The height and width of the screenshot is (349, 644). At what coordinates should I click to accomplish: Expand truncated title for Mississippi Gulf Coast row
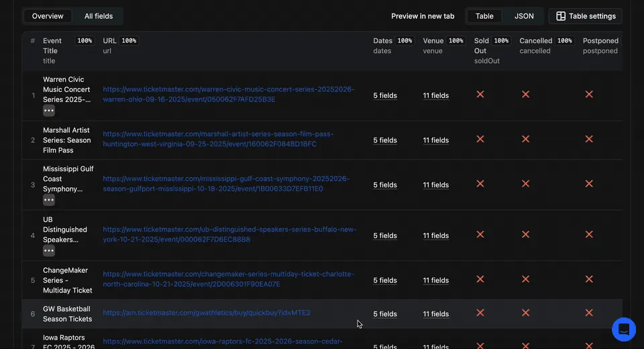[49, 200]
